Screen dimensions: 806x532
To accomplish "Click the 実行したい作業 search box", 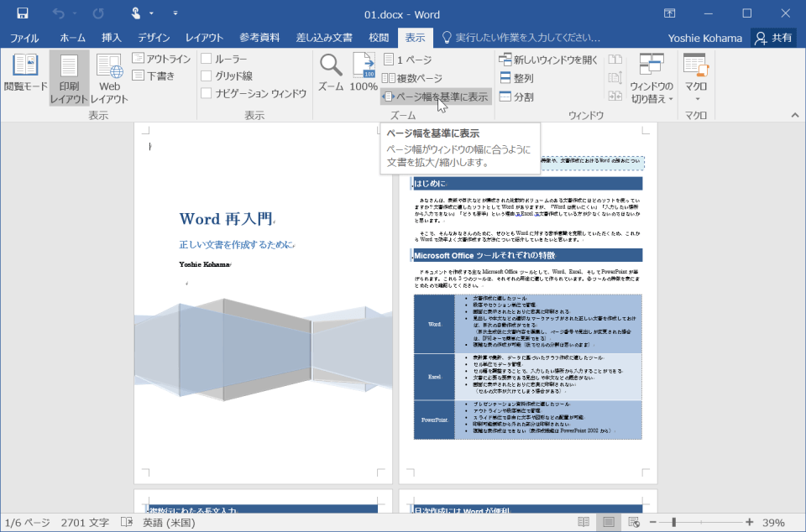I will click(521, 38).
